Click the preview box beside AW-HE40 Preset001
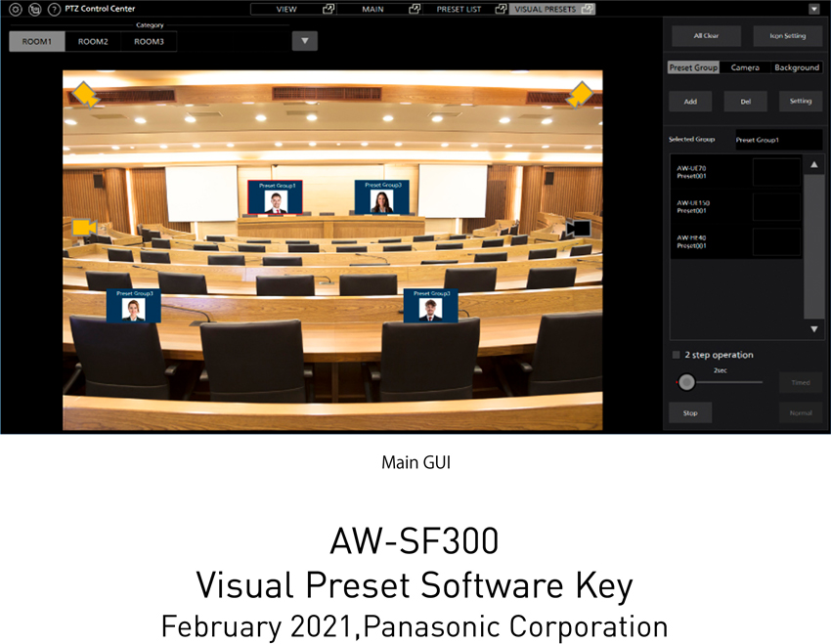The image size is (831, 644). (776, 241)
